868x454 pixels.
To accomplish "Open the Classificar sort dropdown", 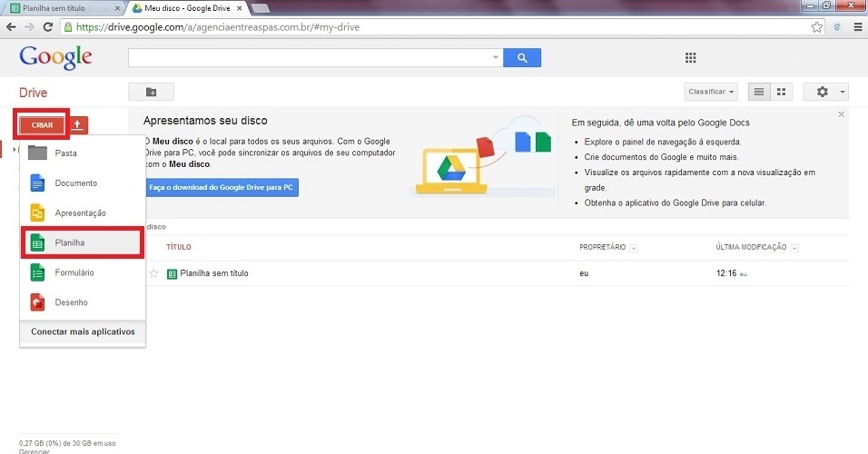I will click(x=711, y=92).
